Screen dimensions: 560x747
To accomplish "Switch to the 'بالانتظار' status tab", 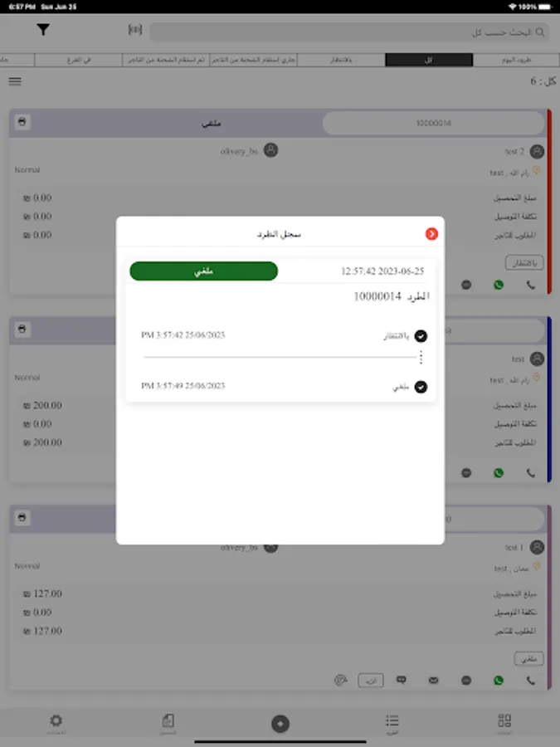I will (341, 60).
